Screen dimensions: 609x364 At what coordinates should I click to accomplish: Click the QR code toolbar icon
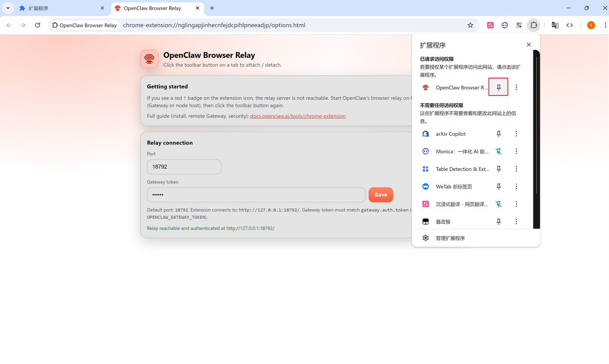[519, 25]
